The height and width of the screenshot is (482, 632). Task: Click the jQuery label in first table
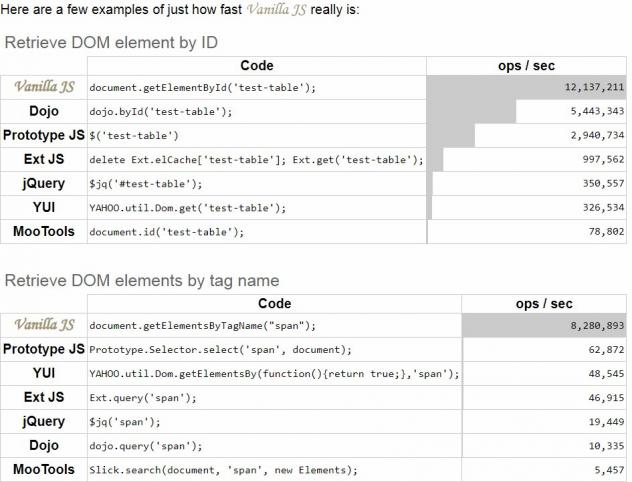[43, 183]
